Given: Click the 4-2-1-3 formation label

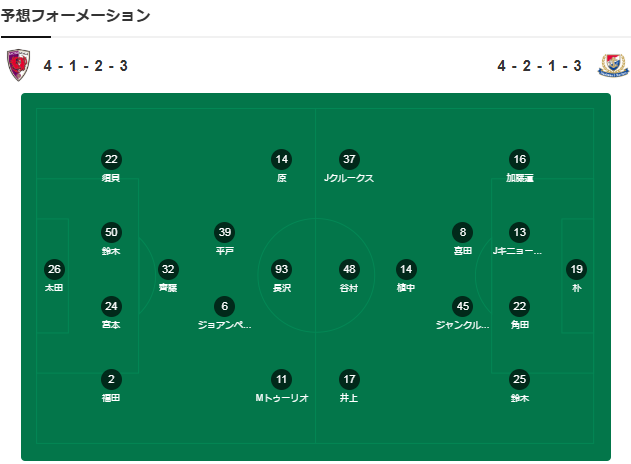Looking at the screenshot, I should point(539,66).
